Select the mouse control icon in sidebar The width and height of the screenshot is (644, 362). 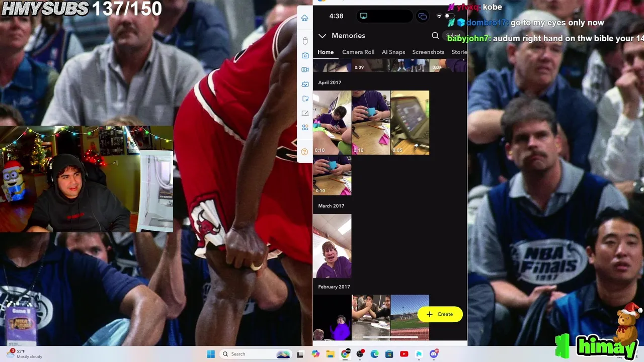305,41
